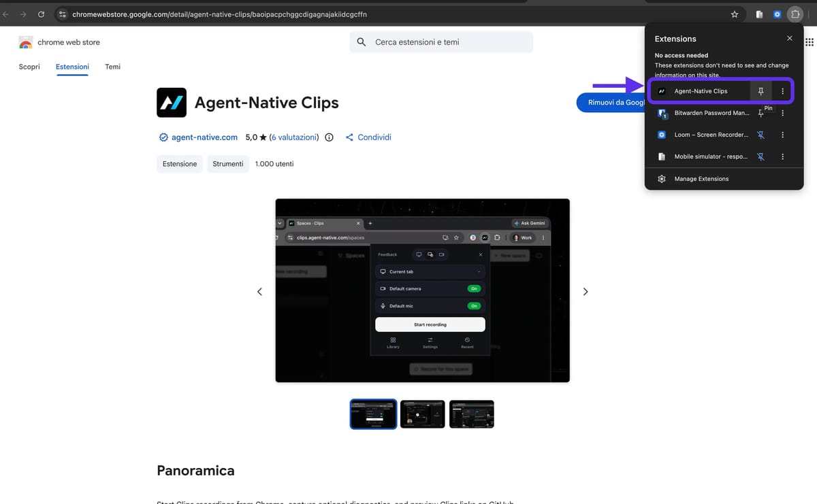
Task: Switch to the Scopri tab
Action: click(29, 67)
